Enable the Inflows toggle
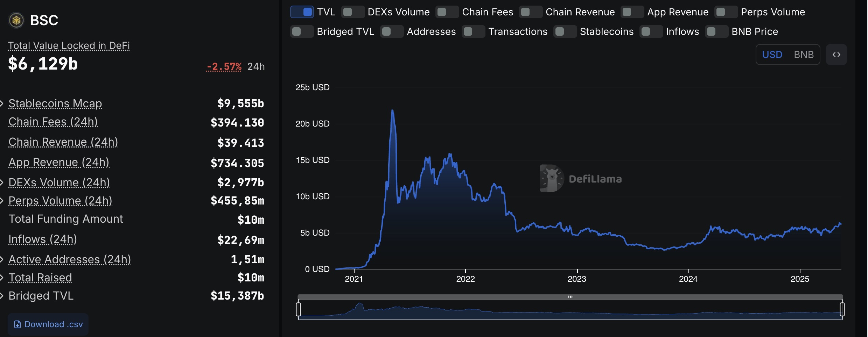The width and height of the screenshot is (868, 337). [651, 31]
